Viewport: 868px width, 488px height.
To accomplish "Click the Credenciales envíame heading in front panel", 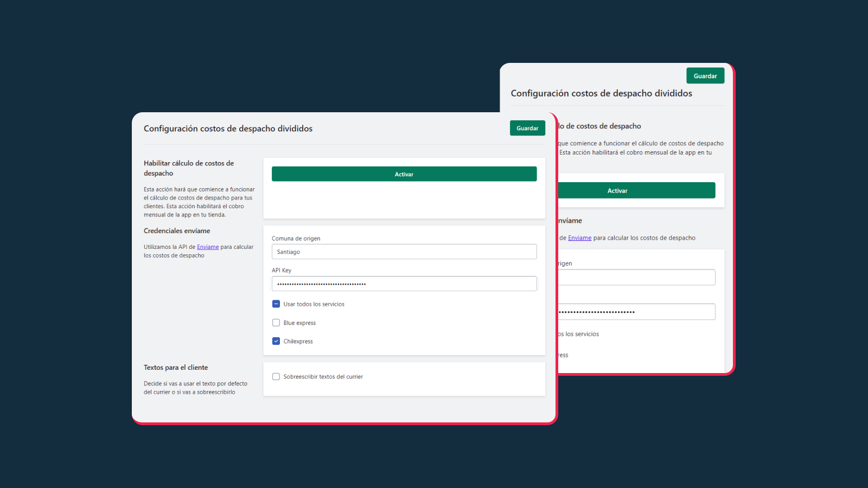I will 177,231.
